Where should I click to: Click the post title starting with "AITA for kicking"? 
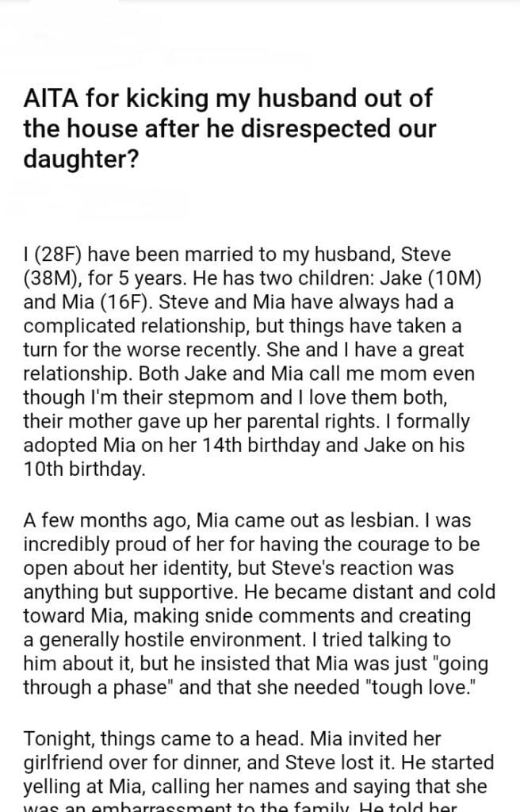(x=230, y=128)
